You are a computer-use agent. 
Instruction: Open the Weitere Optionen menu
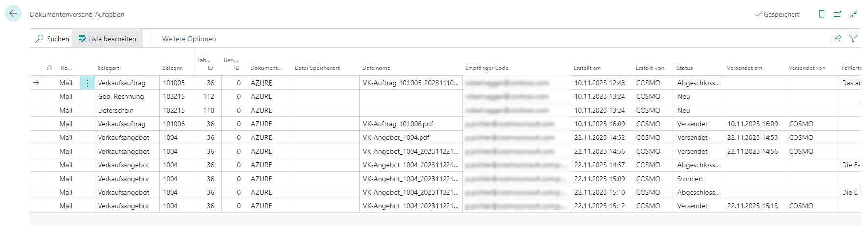tap(189, 39)
